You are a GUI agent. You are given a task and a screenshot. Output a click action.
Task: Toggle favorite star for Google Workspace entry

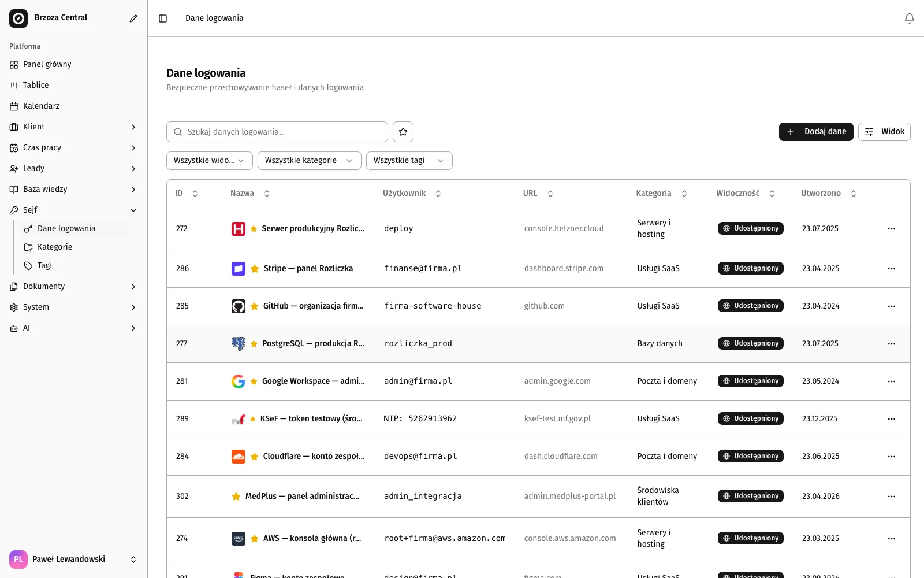pyautogui.click(x=254, y=381)
